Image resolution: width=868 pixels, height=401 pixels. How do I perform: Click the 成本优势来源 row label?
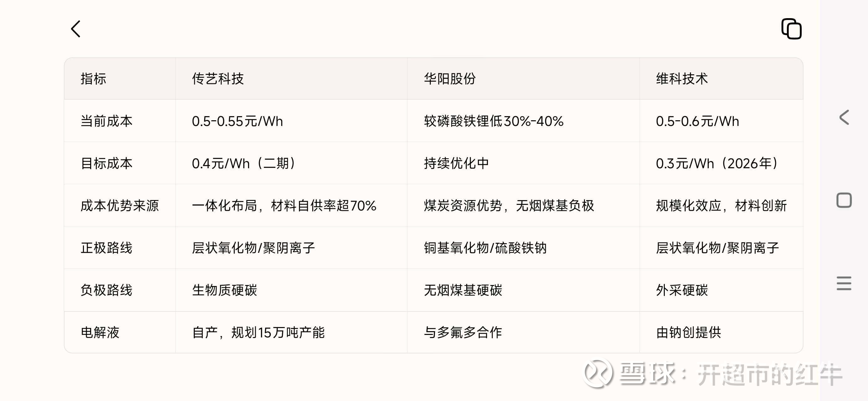[x=120, y=206]
